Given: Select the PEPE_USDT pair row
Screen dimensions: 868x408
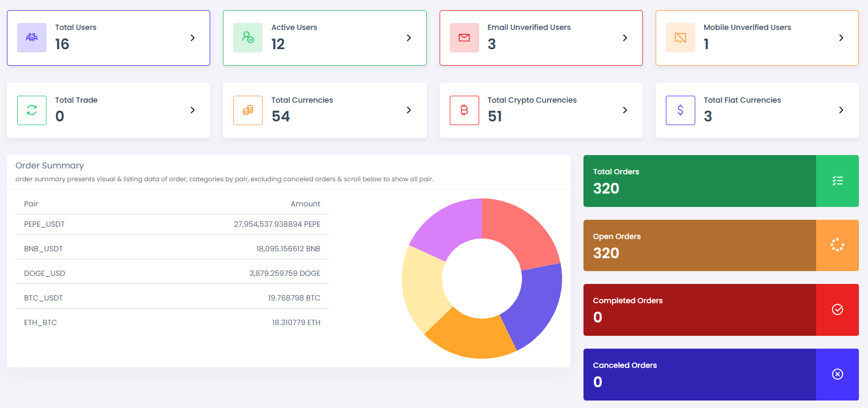Looking at the screenshot, I should coord(172,224).
